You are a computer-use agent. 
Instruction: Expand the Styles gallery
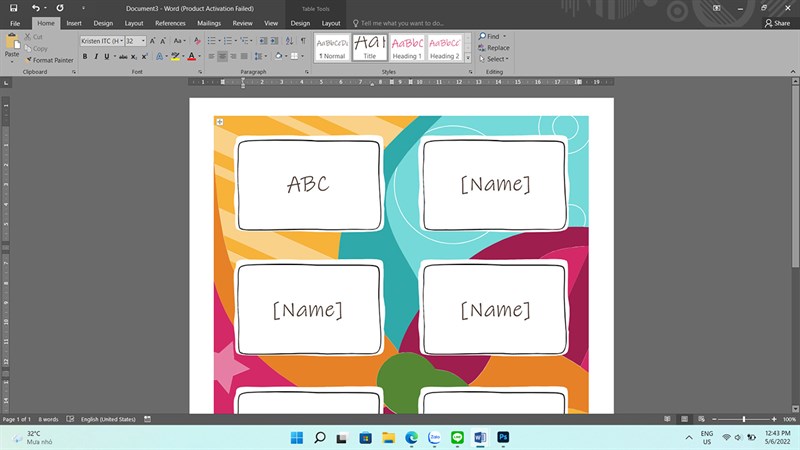point(469,58)
